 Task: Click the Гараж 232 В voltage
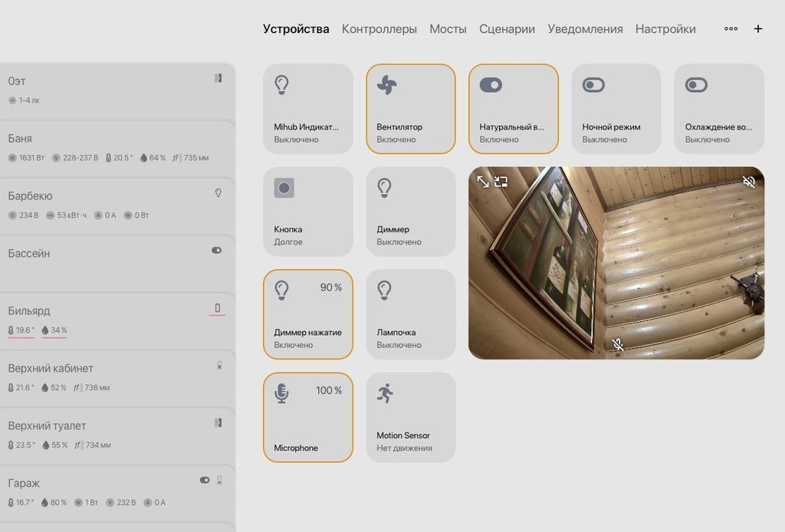120,502
